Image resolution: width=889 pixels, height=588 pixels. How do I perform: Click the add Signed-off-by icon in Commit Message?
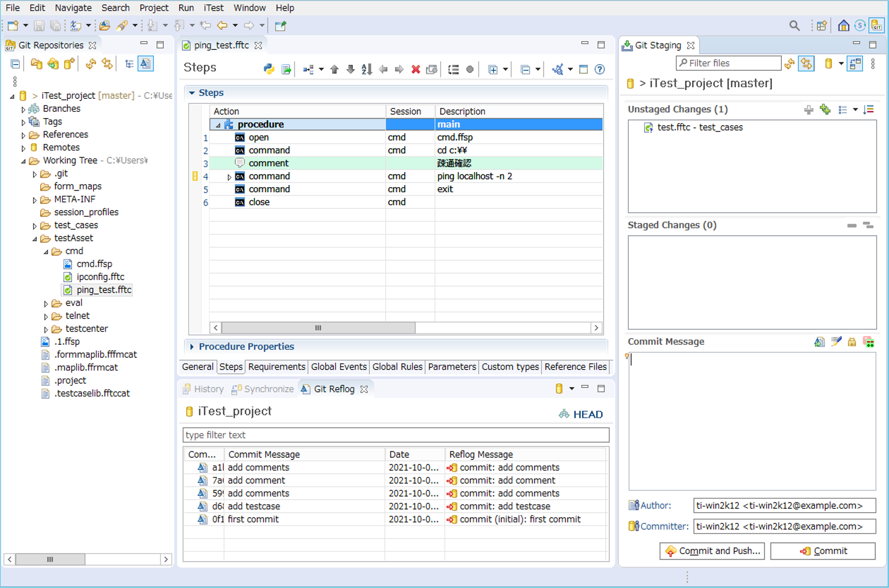[x=836, y=342]
